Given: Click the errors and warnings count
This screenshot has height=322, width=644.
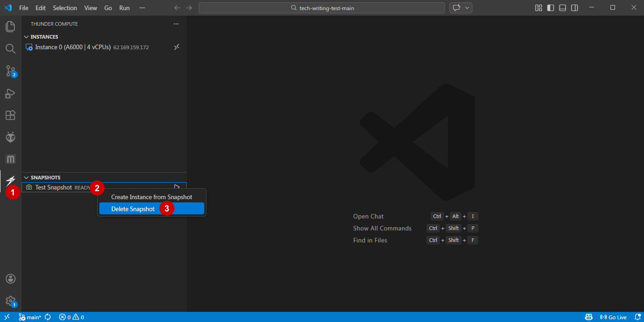Looking at the screenshot, I should coord(71,317).
